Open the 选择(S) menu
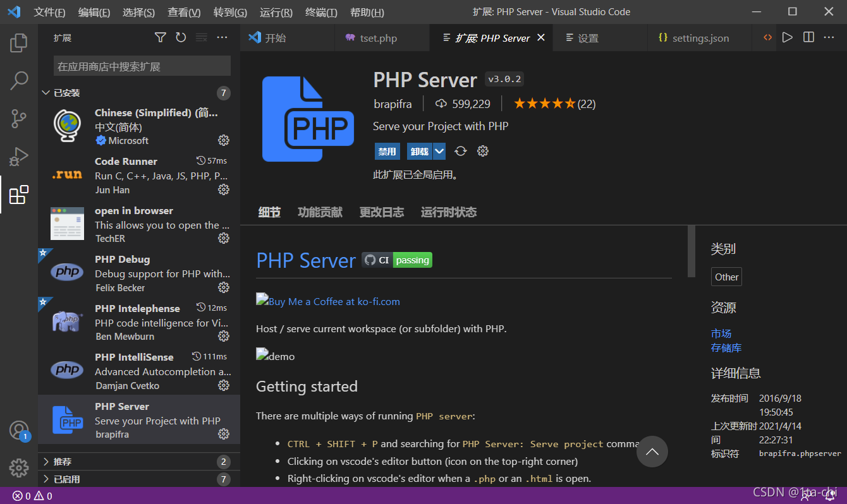 click(138, 12)
